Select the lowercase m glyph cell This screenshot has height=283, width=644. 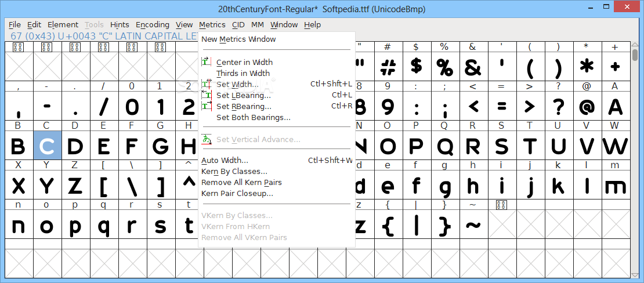click(x=615, y=185)
